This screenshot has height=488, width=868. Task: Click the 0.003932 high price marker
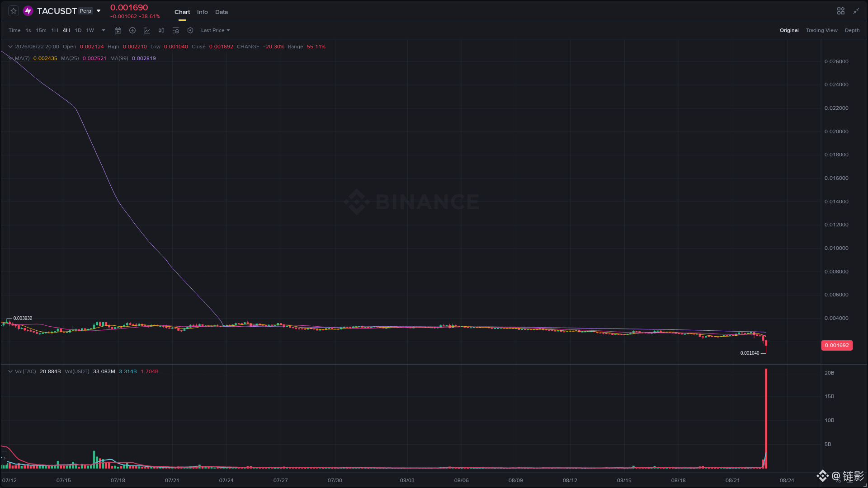23,319
